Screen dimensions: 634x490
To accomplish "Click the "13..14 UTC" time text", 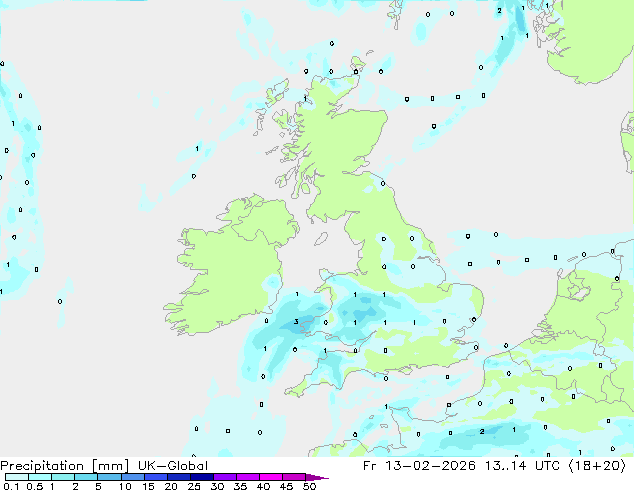I will coord(522,466).
